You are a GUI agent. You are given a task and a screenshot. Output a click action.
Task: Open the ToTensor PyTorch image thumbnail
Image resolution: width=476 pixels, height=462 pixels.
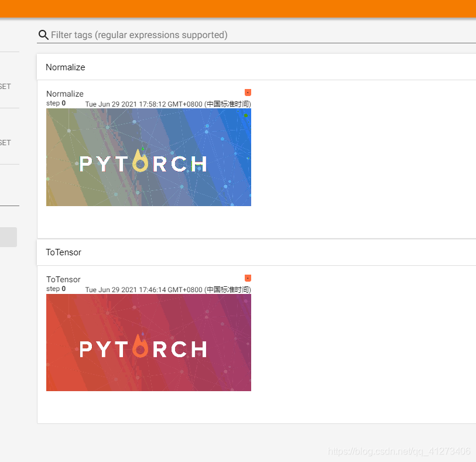[149, 343]
